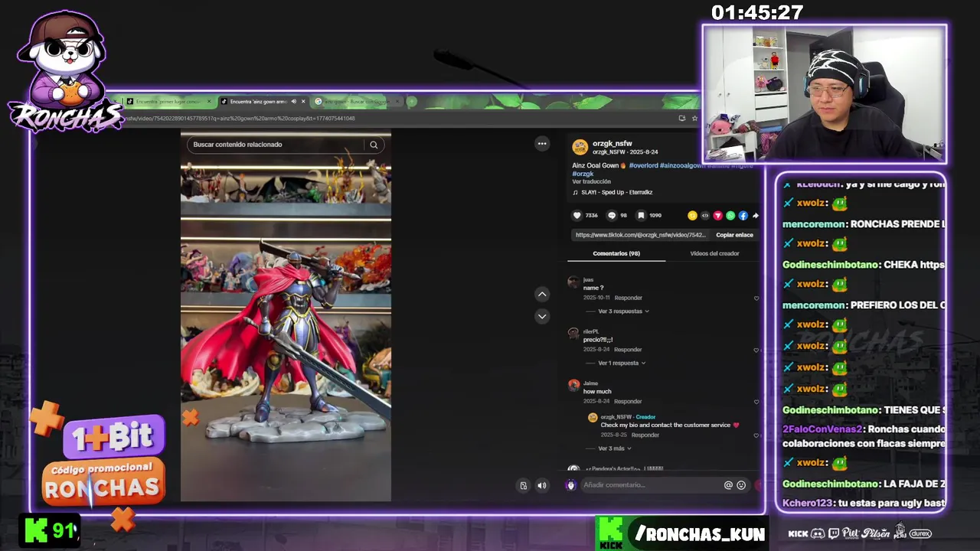Like rilerPL's 'precio' comment heart
The image size is (980, 551).
(x=756, y=350)
